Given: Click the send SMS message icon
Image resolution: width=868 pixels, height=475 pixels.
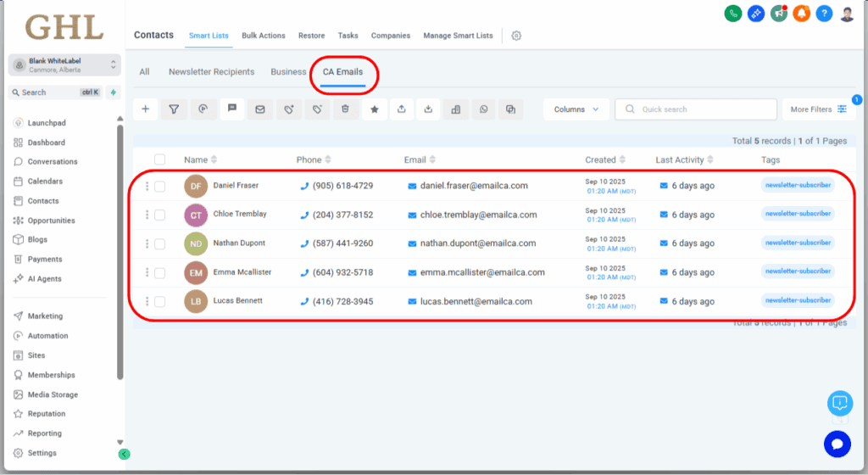Looking at the screenshot, I should click(232, 108).
